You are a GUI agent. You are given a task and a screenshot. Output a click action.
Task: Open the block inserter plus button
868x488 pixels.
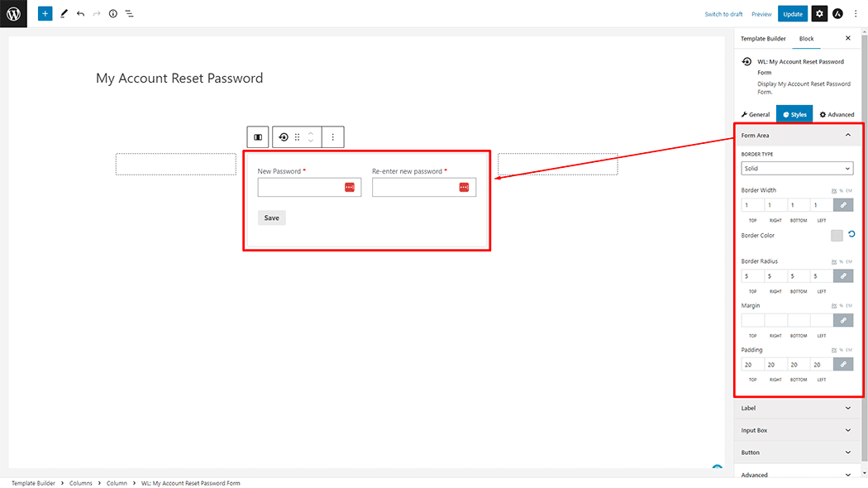[45, 14]
